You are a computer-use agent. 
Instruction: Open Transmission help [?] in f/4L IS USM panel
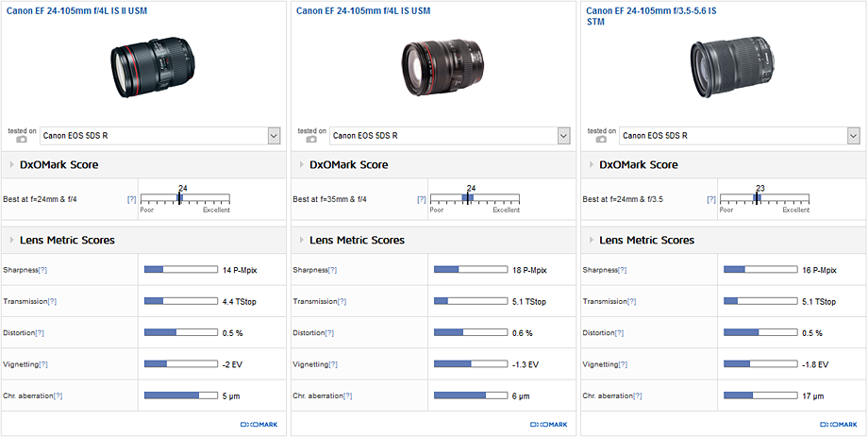342,302
